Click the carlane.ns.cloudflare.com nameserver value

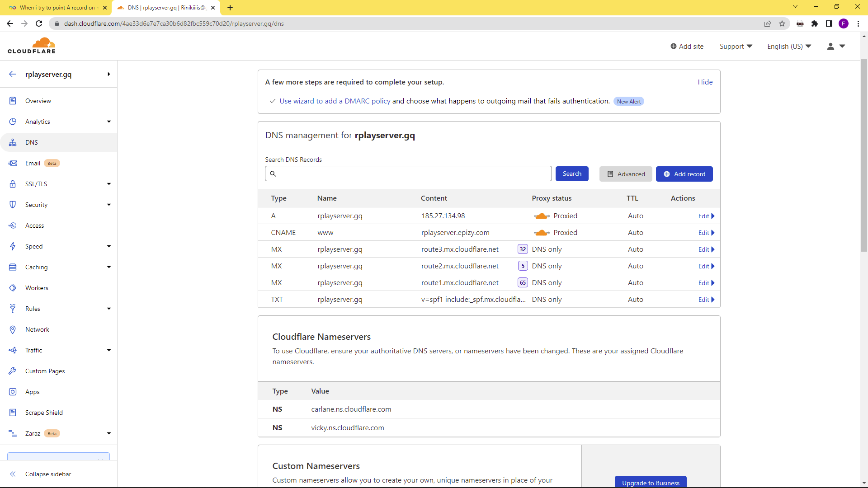(x=351, y=409)
